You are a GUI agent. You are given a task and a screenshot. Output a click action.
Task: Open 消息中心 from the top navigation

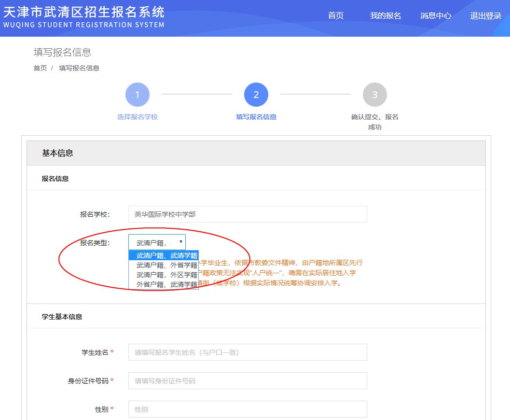435,15
